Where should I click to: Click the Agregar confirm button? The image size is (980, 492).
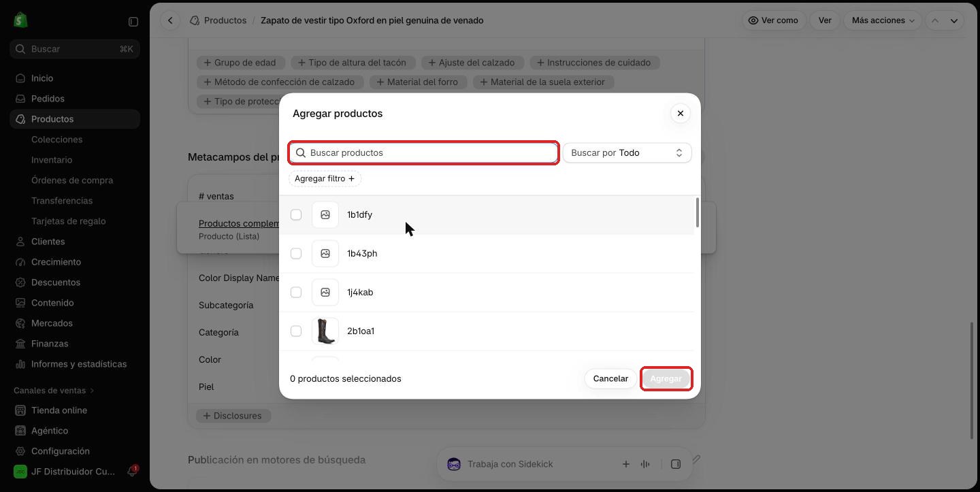click(666, 379)
